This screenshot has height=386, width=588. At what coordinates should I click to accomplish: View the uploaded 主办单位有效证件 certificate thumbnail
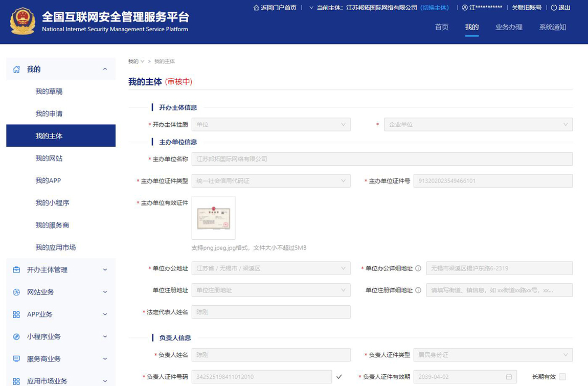click(213, 217)
